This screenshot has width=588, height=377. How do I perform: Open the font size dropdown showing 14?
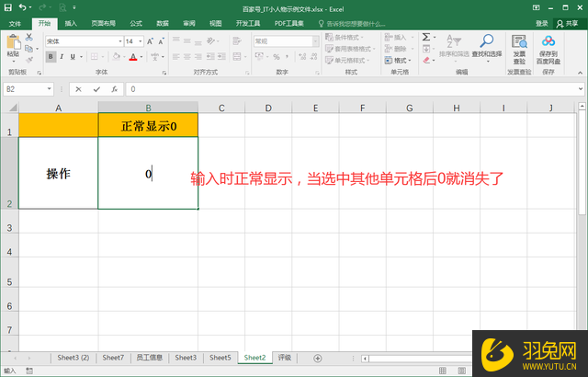[x=141, y=41]
